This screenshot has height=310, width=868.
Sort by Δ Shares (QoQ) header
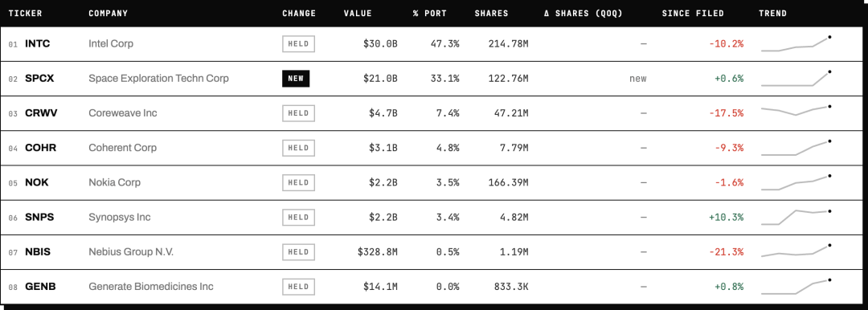[x=583, y=14]
